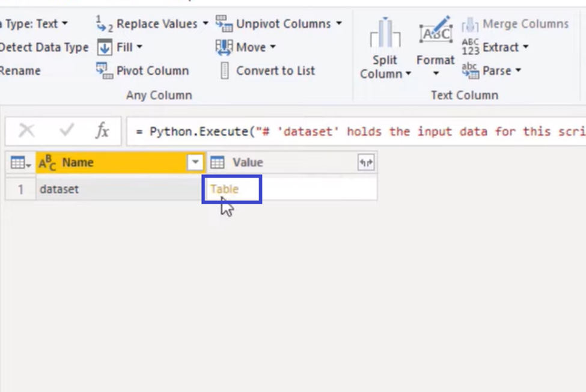Click the fx function icon

(102, 131)
